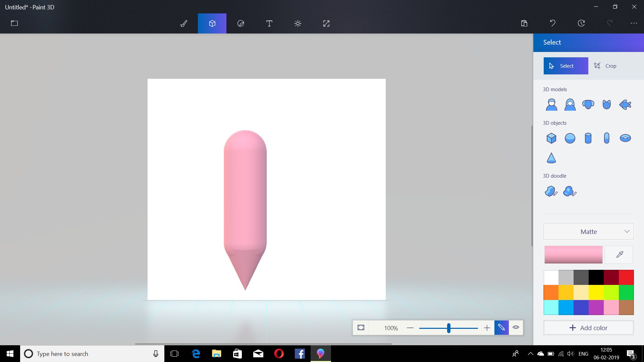Pick the fish 3D model
The height and width of the screenshot is (362, 644).
[x=625, y=105]
